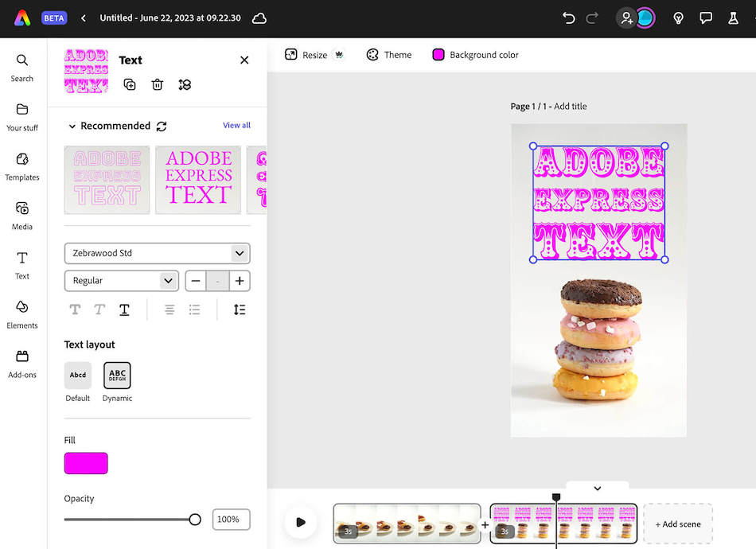Open the Theme menu
The width and height of the screenshot is (756, 549).
[388, 54]
